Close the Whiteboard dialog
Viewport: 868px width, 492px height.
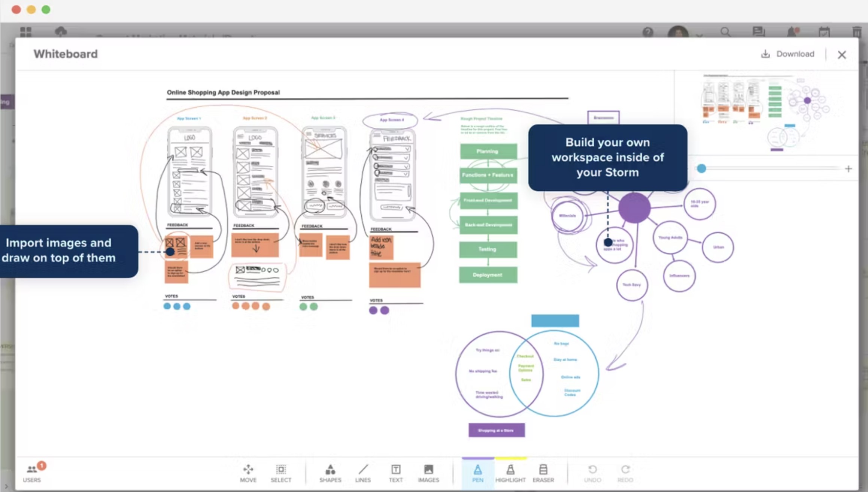click(842, 55)
